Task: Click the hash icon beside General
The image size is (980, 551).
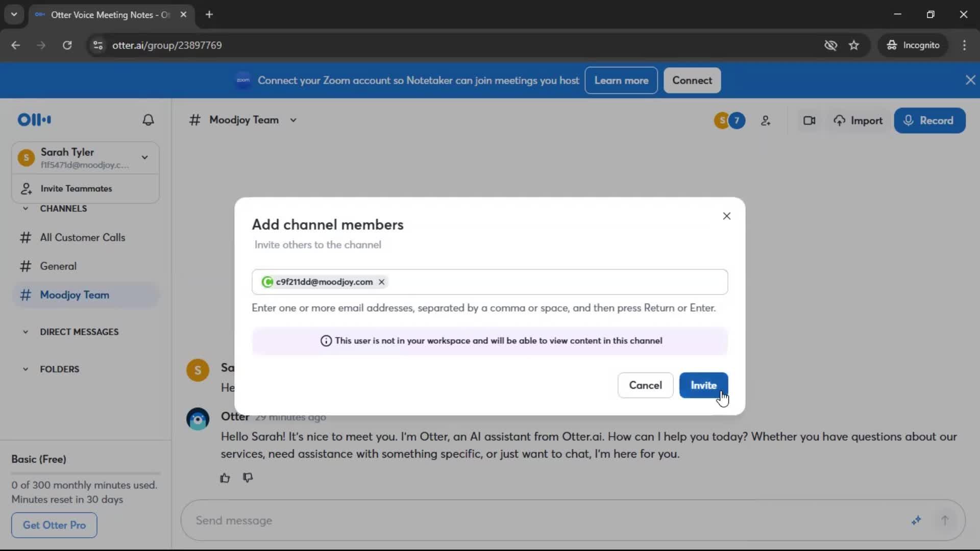Action: tap(25, 266)
